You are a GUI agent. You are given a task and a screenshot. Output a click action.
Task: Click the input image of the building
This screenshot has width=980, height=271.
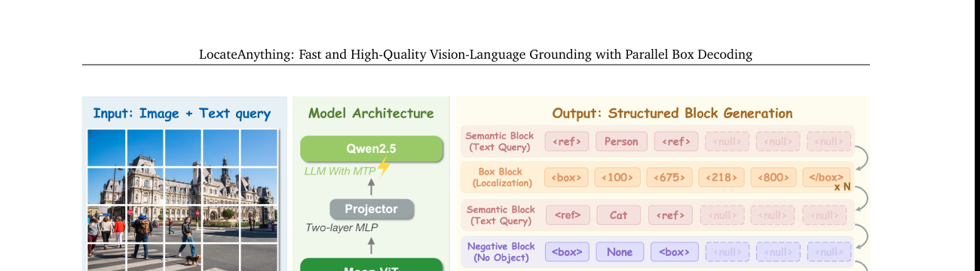pos(182,200)
